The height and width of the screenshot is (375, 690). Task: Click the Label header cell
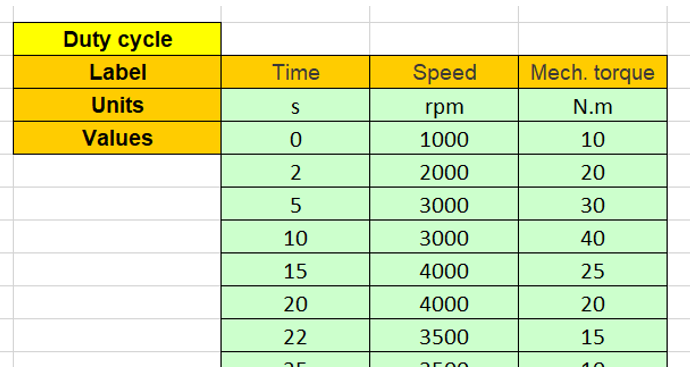click(117, 72)
